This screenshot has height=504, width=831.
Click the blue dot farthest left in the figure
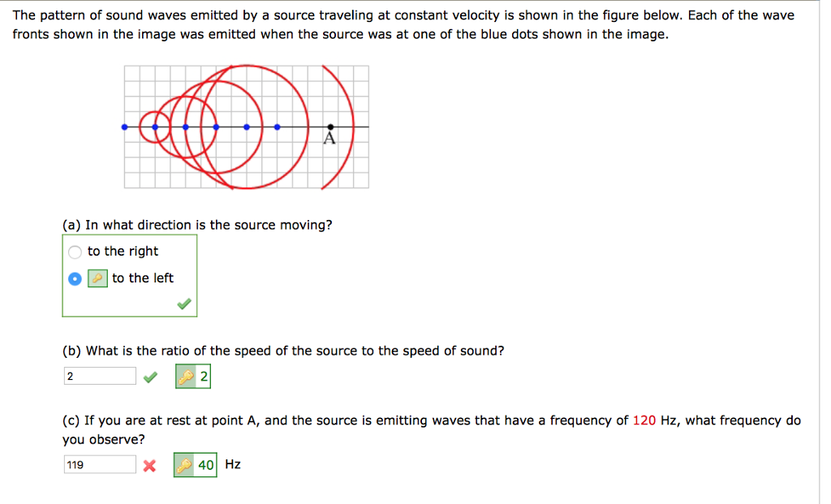[124, 127]
